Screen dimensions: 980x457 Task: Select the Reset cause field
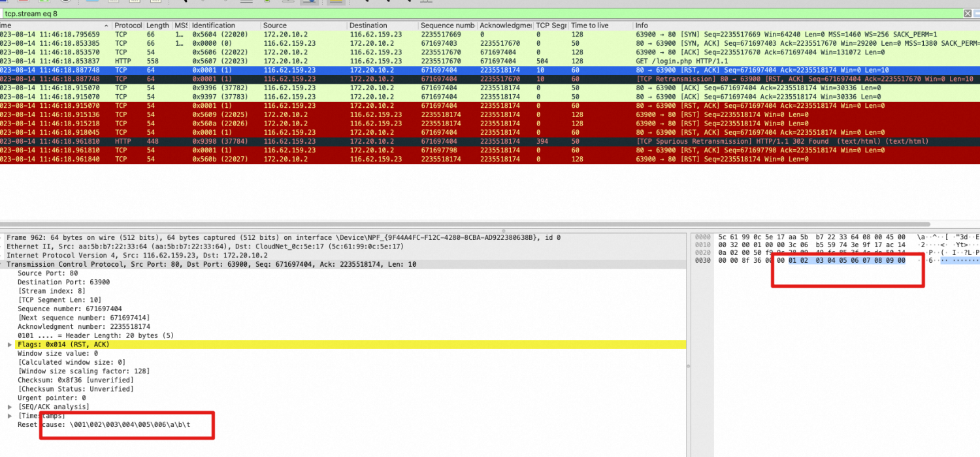(x=105, y=424)
